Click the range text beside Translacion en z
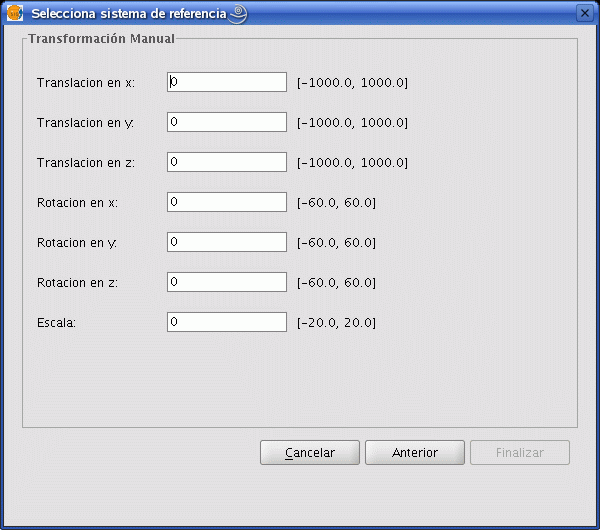The height and width of the screenshot is (530, 600). [x=352, y=163]
